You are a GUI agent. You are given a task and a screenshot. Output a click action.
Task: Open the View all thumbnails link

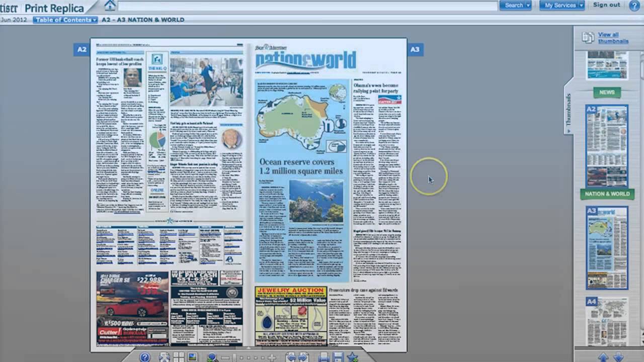pos(613,38)
